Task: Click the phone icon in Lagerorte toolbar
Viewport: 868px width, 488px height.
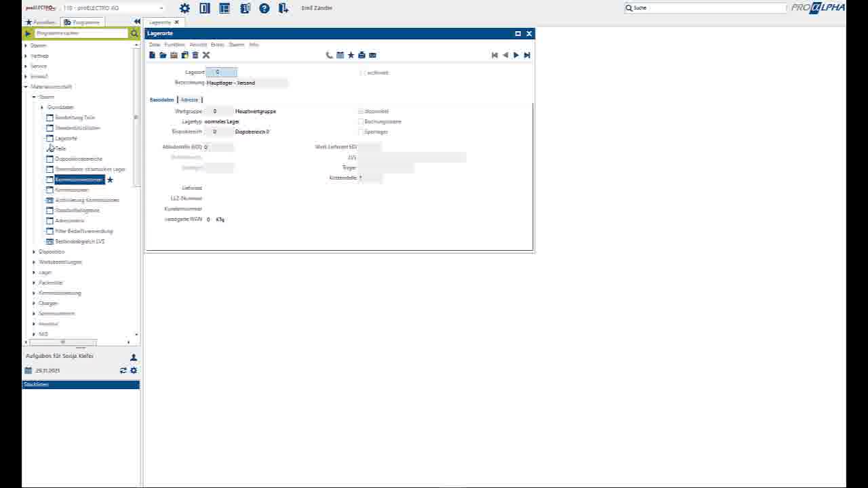Action: tap(330, 55)
